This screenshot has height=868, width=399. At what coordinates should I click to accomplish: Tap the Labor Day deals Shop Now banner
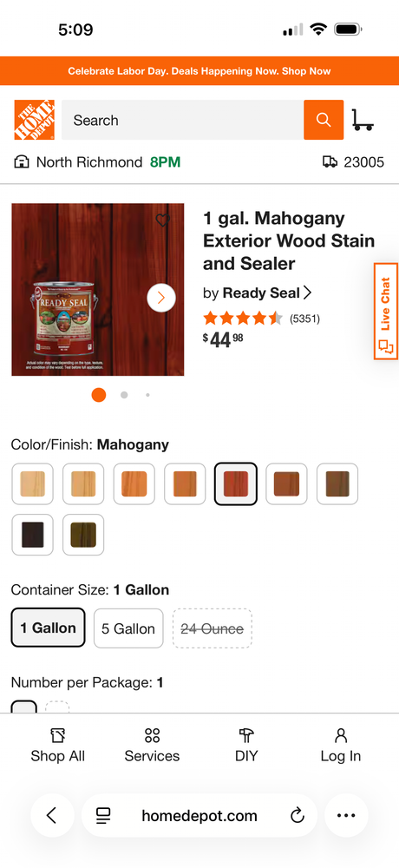tap(199, 71)
